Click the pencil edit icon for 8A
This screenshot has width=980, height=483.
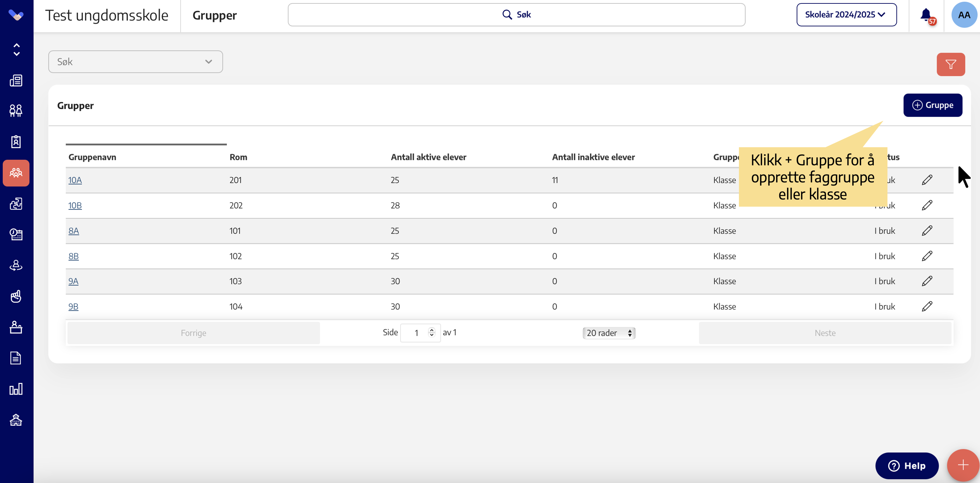927,231
